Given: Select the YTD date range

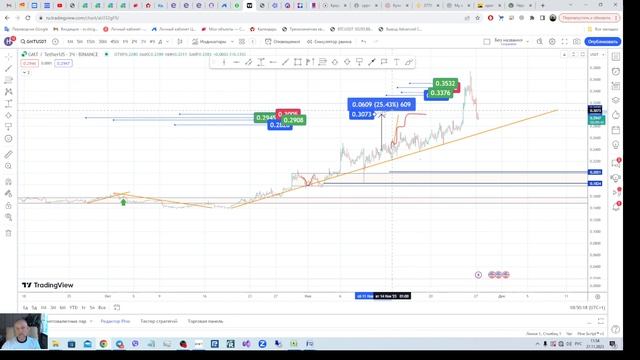Looking at the screenshot, I should (x=73, y=308).
